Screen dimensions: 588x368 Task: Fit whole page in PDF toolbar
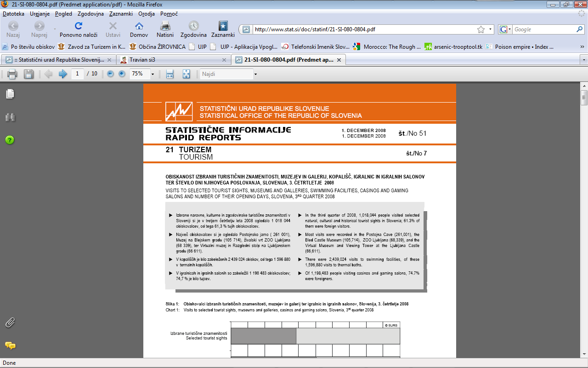[186, 74]
